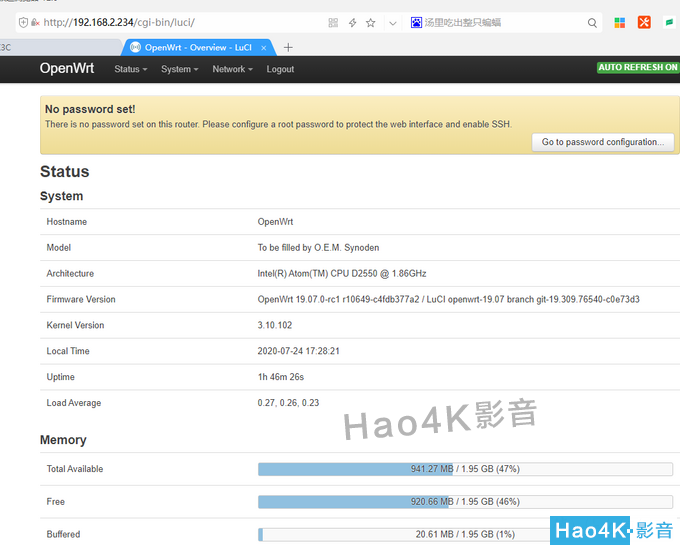Click the lightning speed mode icon
The image size is (680, 549).
click(353, 23)
